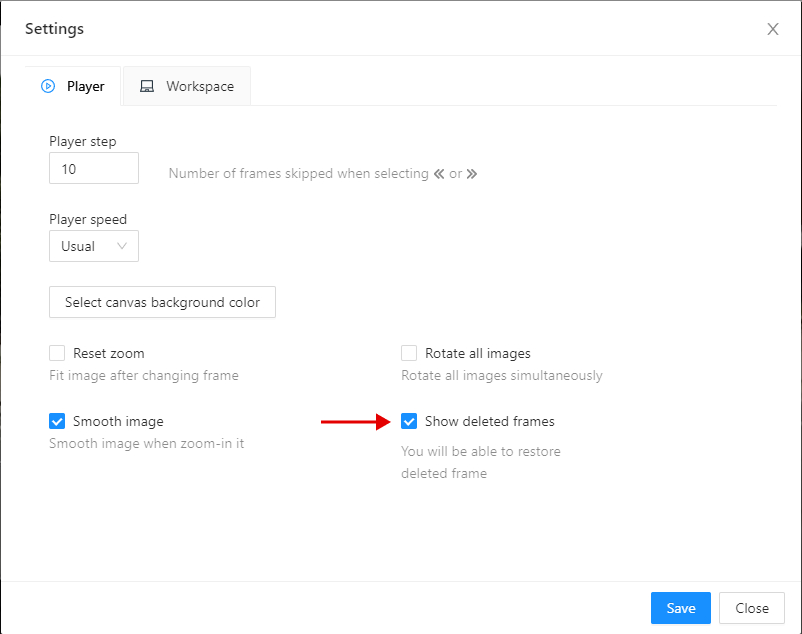Image resolution: width=802 pixels, height=634 pixels.
Task: Click the play-circle icon on Player tab
Action: point(48,86)
